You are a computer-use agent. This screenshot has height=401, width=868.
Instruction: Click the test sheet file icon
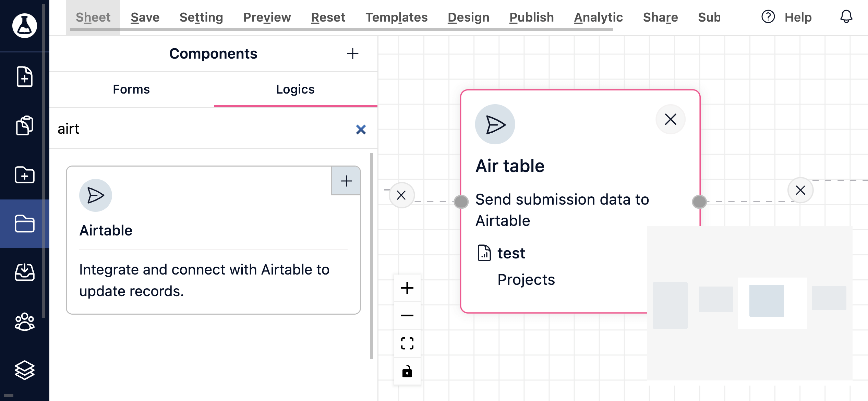click(x=484, y=253)
